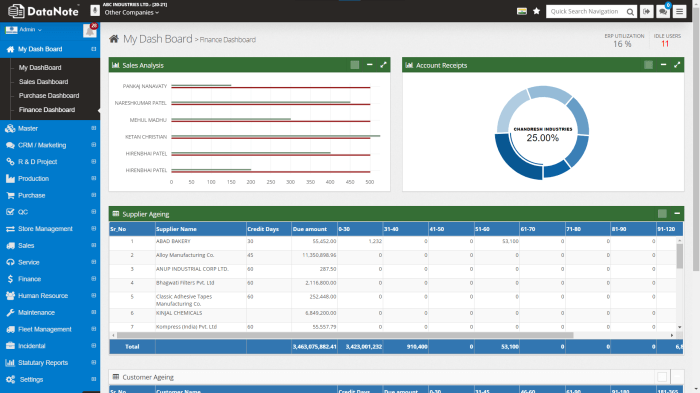The width and height of the screenshot is (700, 393).
Task: Expand Account Receipts panel fullscreen
Action: 677,65
